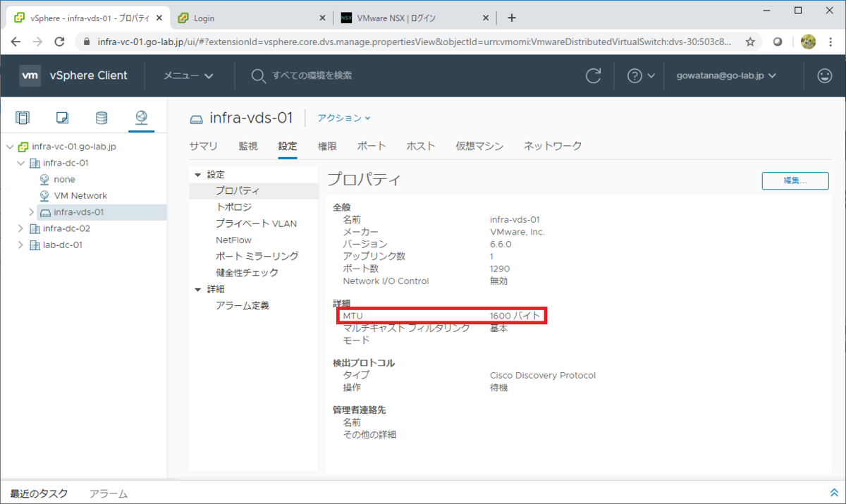Select アラーム定義 settings item
This screenshot has width=846, height=504.
(242, 305)
